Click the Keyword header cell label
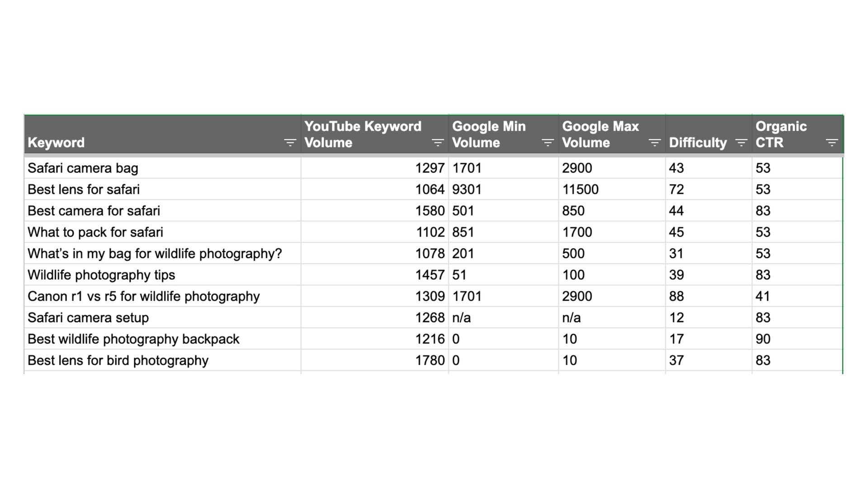868x488 pixels. [56, 143]
